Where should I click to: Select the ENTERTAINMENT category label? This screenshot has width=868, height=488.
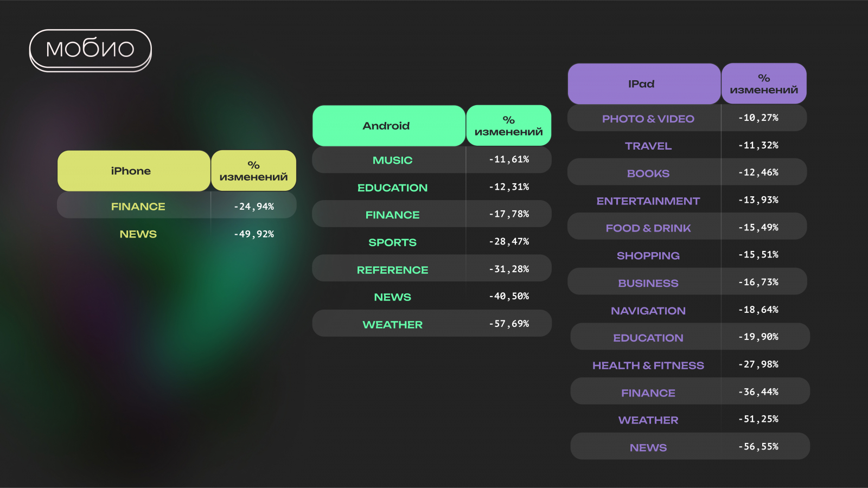tap(648, 201)
